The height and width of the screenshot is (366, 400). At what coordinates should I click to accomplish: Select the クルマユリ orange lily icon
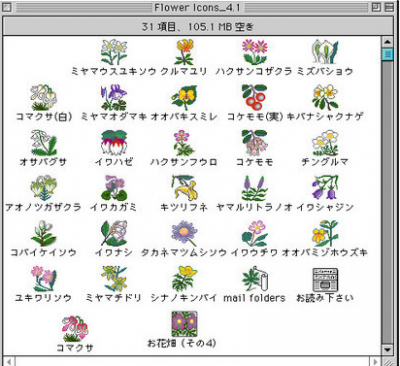[184, 52]
